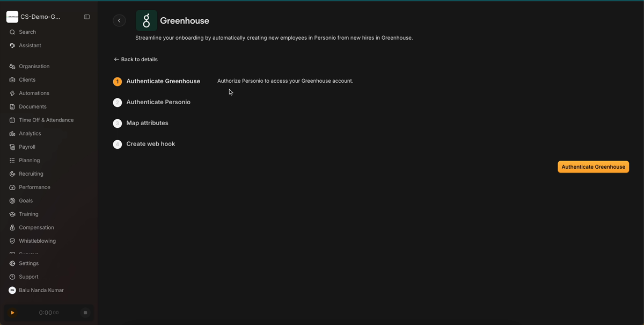
Task: Click the Greenhouse app logo
Action: [147, 20]
